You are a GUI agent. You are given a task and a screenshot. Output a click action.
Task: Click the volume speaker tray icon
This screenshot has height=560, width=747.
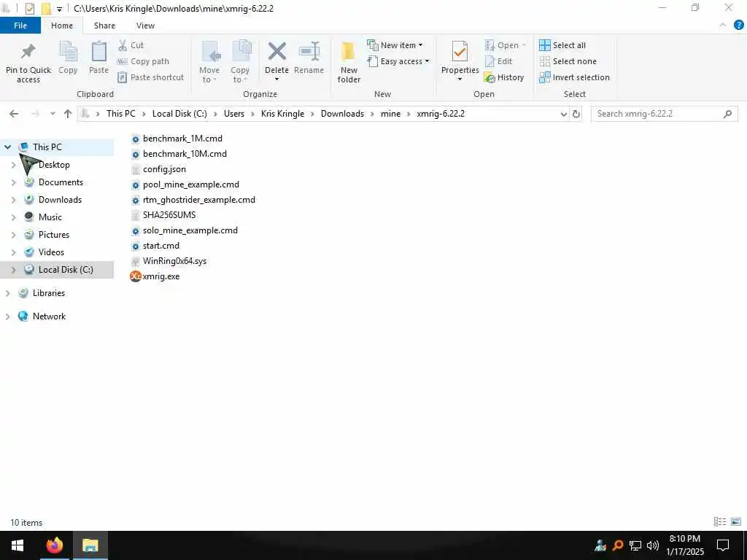click(653, 545)
